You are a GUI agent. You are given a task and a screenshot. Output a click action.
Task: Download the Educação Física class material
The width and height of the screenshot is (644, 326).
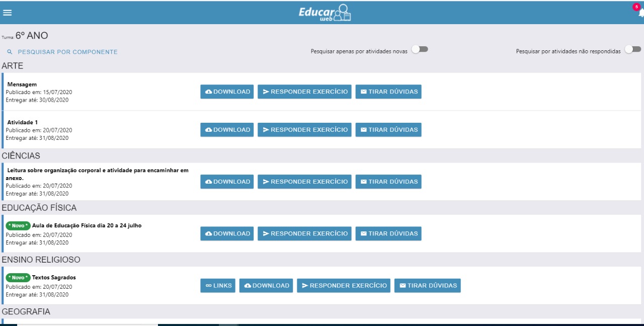tap(227, 233)
